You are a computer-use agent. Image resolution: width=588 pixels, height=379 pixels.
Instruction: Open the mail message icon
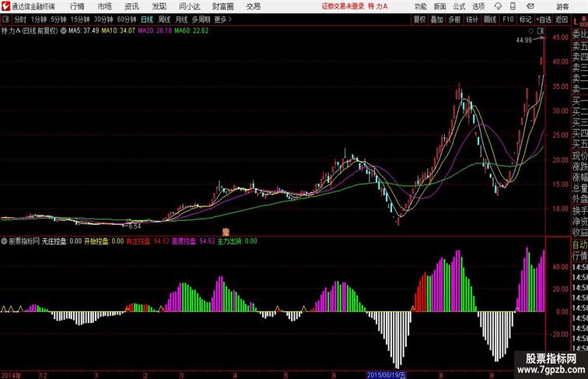point(530,6)
